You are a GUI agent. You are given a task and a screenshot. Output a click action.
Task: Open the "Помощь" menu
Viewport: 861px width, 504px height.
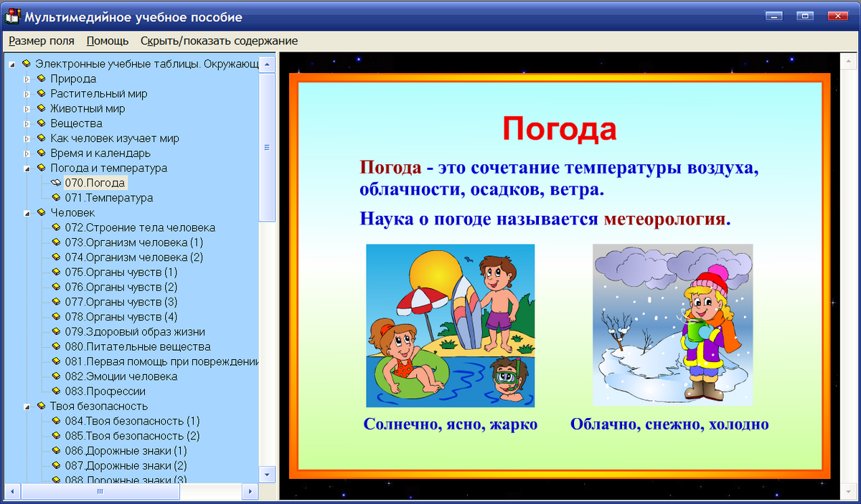[106, 41]
